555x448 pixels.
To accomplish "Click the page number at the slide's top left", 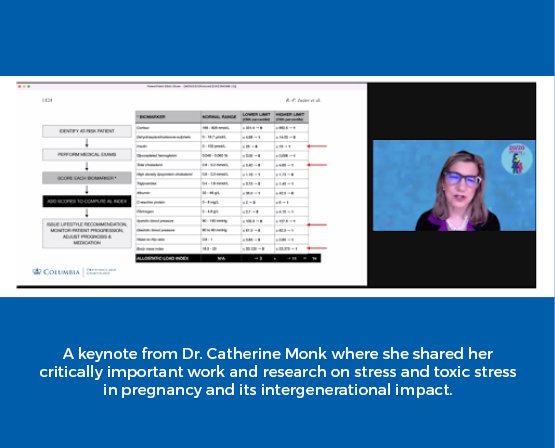I will [47, 100].
